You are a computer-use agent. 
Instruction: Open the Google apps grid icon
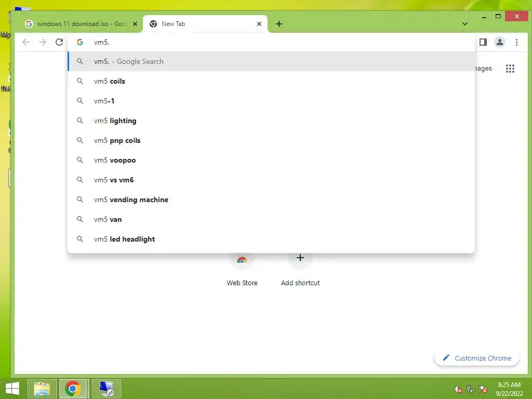tap(510, 69)
